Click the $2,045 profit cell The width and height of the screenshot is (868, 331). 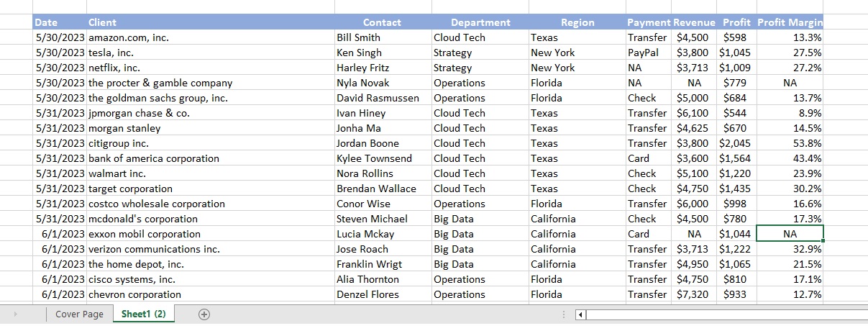pos(735,143)
